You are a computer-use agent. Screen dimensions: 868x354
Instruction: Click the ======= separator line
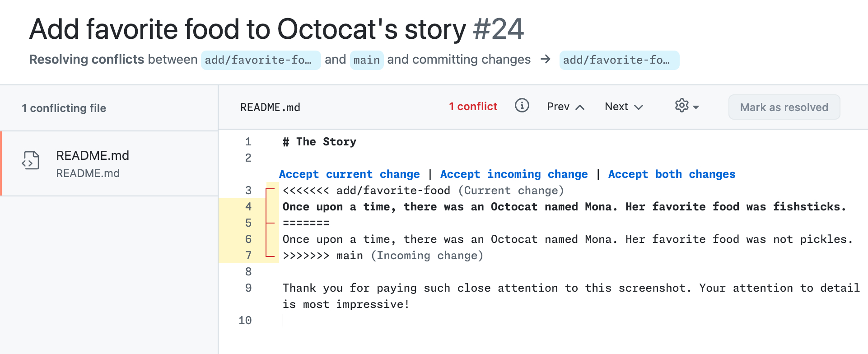click(x=306, y=223)
